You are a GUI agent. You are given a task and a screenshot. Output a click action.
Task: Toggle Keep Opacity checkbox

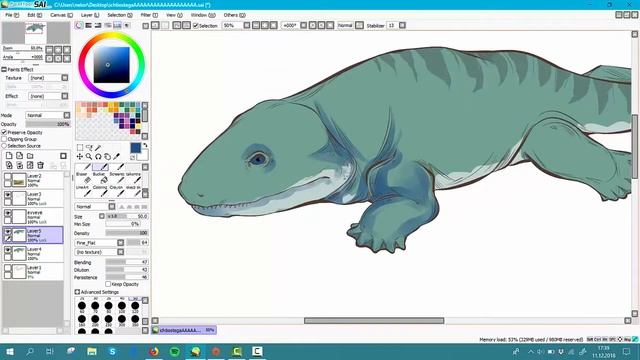pyautogui.click(x=108, y=284)
